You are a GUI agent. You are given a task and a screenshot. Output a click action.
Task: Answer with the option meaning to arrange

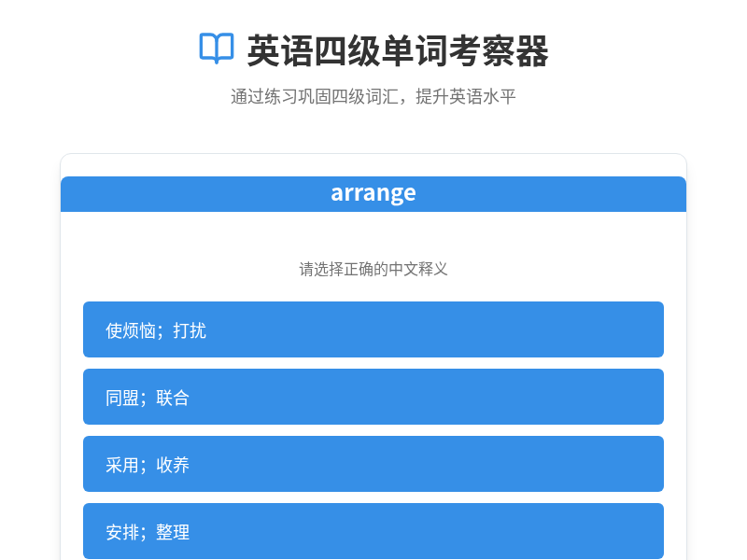point(373,531)
